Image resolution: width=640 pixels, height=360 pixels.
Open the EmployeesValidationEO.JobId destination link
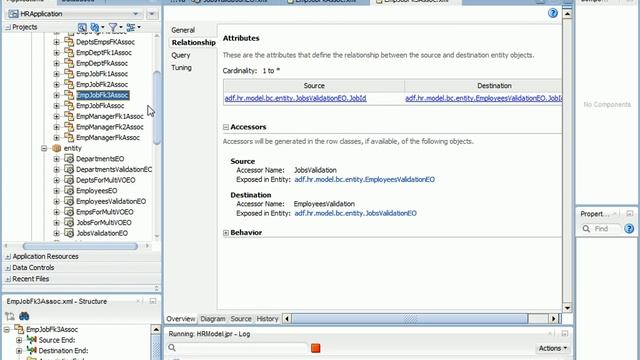click(x=484, y=98)
